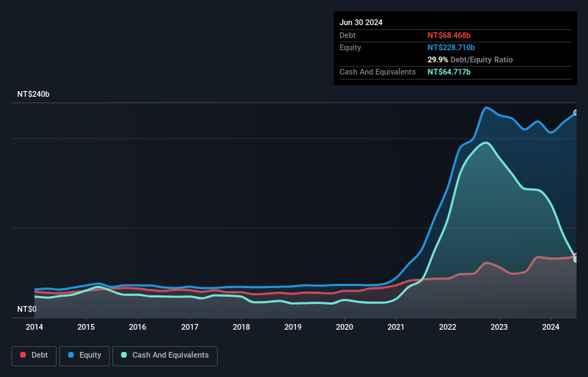Click the 2017 x-axis label
The height and width of the screenshot is (377, 588).
190,327
